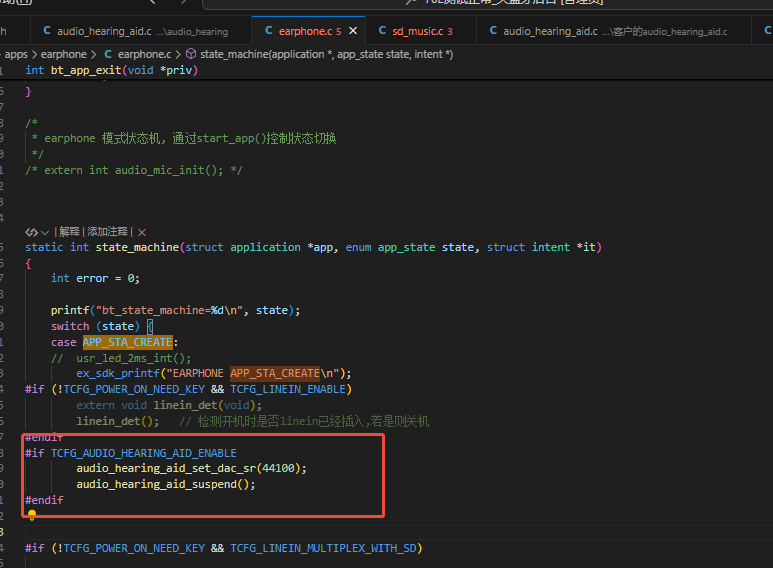Select the earphone.c editor tab
Viewport: 773px width, 568px height.
308,31
